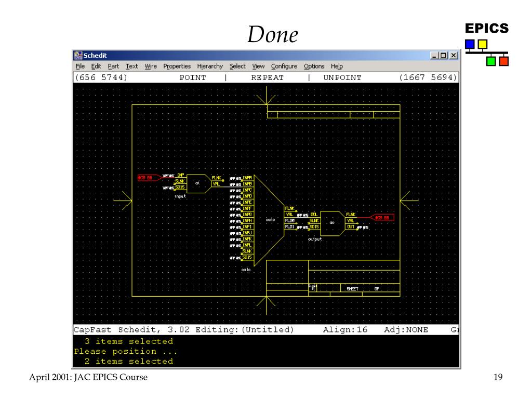This screenshot has width=532, height=399.
Task: Click the Schedit title bar app icon
Action: click(78, 55)
